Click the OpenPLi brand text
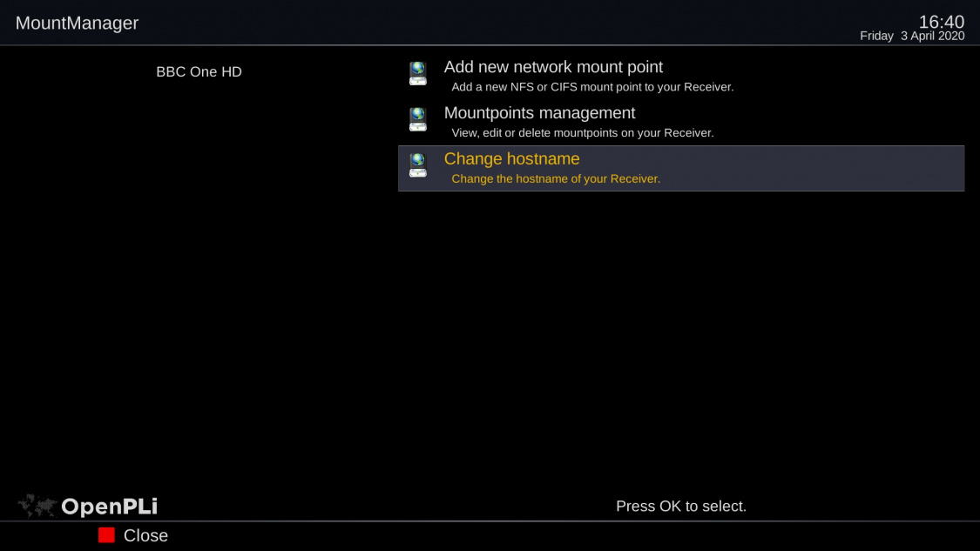The width and height of the screenshot is (980, 551). [x=109, y=507]
